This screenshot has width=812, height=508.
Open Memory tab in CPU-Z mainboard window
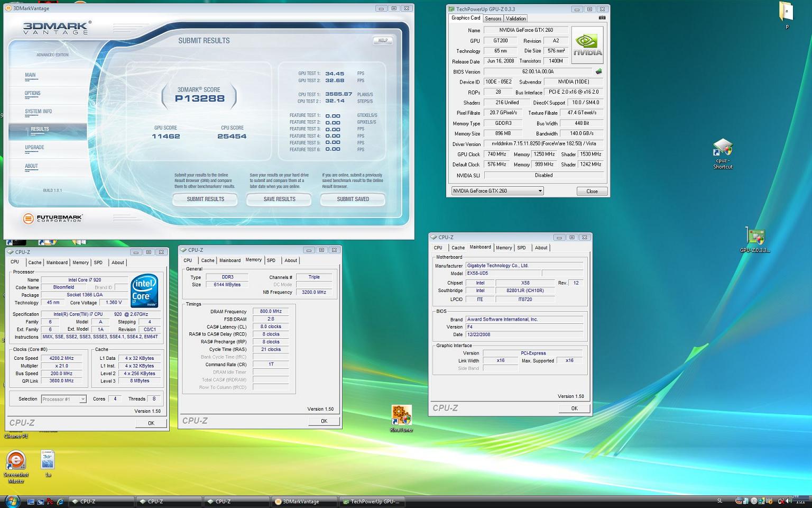click(x=504, y=248)
